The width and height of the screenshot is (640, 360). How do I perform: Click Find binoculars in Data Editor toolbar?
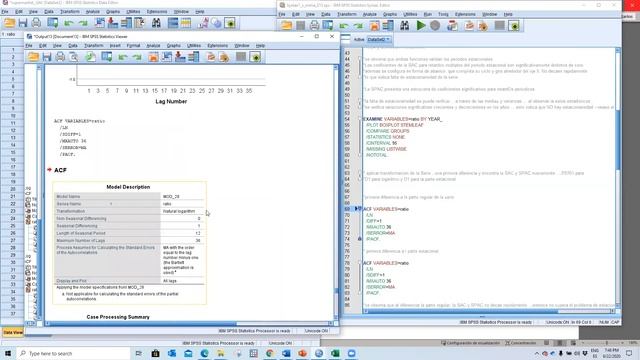[156, 23]
